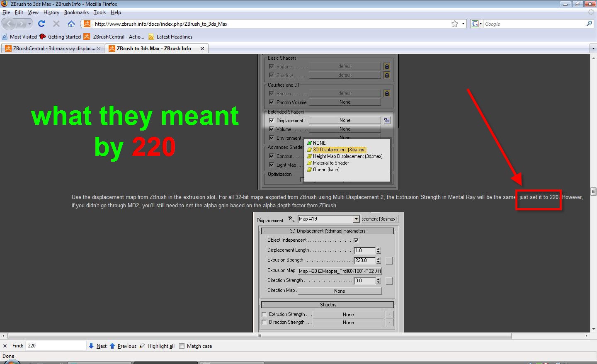Click the Displacement lock icon
The height and width of the screenshot is (364, 597).
point(387,120)
